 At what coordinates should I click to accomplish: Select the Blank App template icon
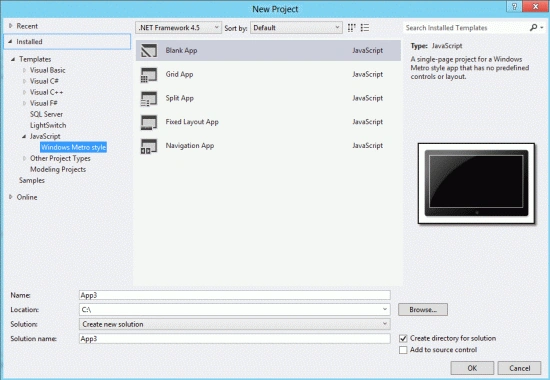click(149, 51)
